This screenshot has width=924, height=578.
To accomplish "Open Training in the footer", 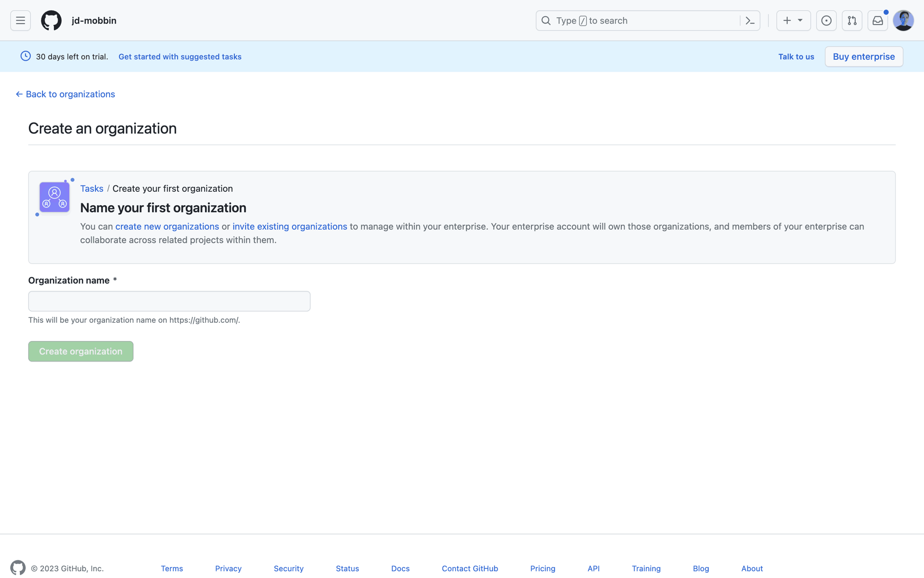I will [x=646, y=568].
